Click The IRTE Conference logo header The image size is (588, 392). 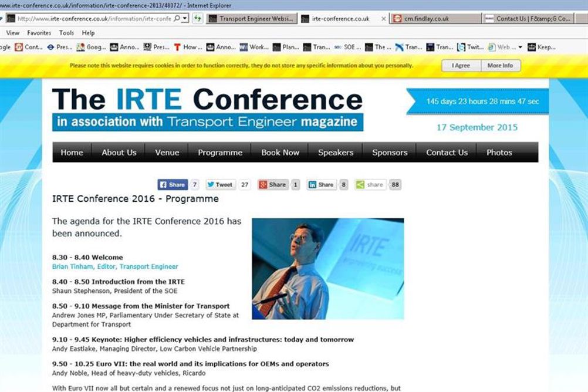tap(207, 109)
